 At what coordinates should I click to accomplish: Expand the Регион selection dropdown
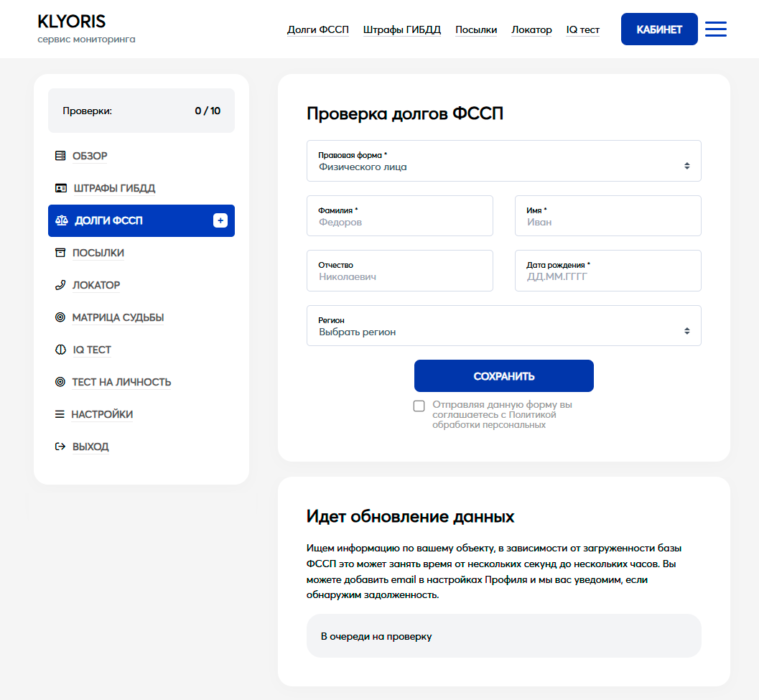[503, 326]
